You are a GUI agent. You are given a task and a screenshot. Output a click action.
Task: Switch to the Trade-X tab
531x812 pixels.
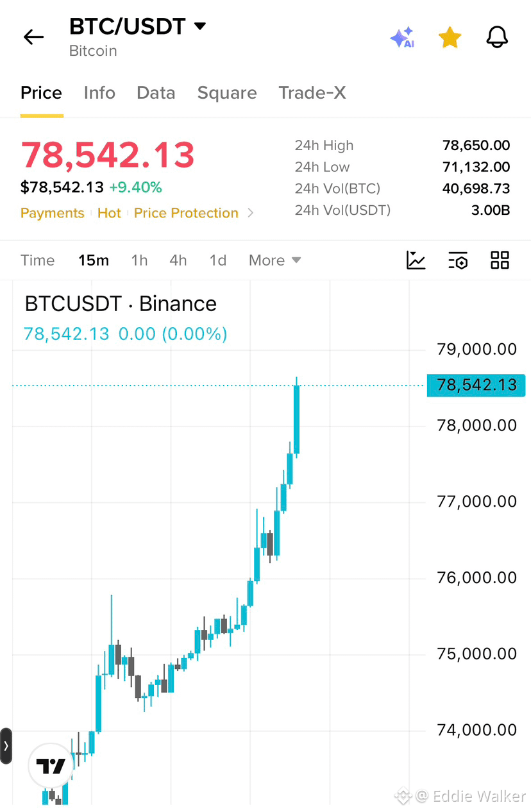(x=312, y=93)
